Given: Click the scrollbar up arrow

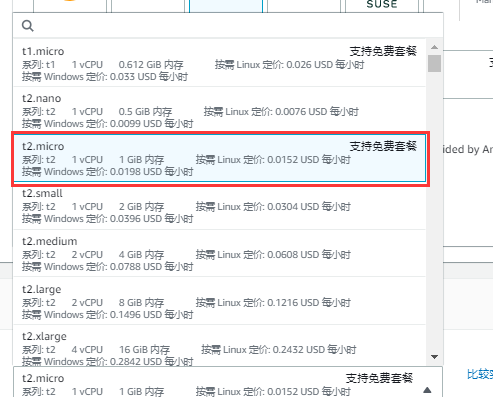Looking at the screenshot, I should click(434, 47).
